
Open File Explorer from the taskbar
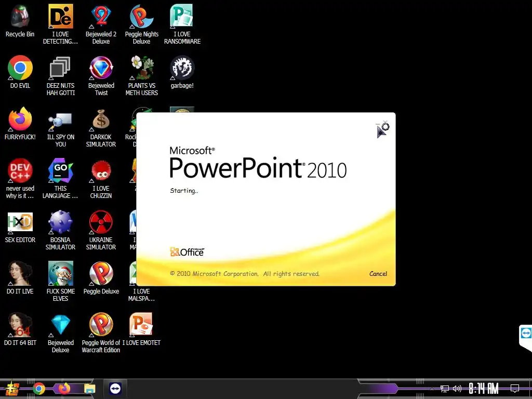[x=90, y=389]
